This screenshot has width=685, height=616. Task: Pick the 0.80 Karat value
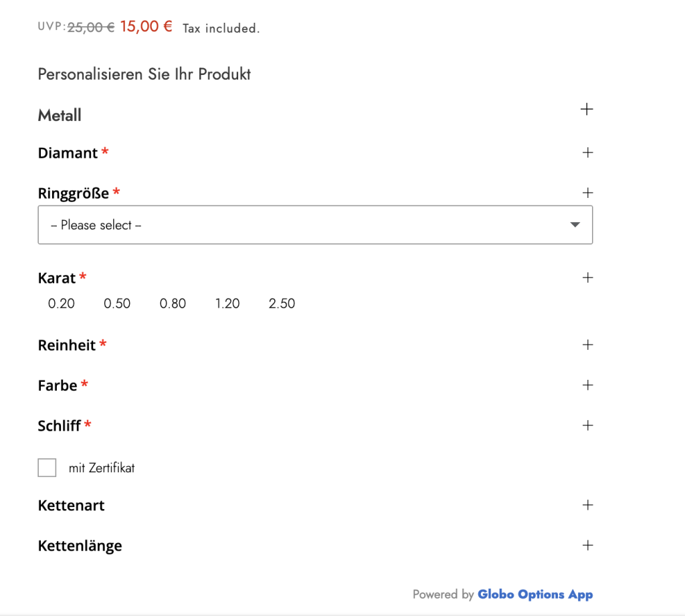pos(173,303)
